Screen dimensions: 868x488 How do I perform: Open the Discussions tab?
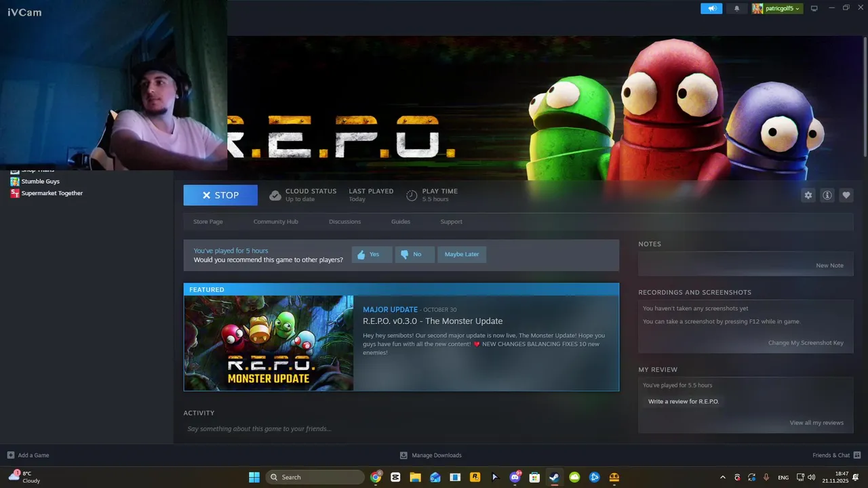[x=344, y=222]
